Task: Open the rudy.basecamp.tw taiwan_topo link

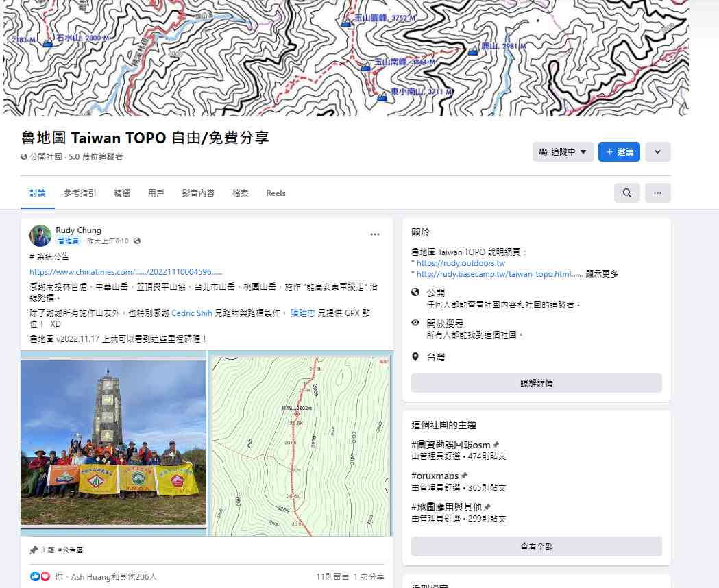Action: [494, 274]
